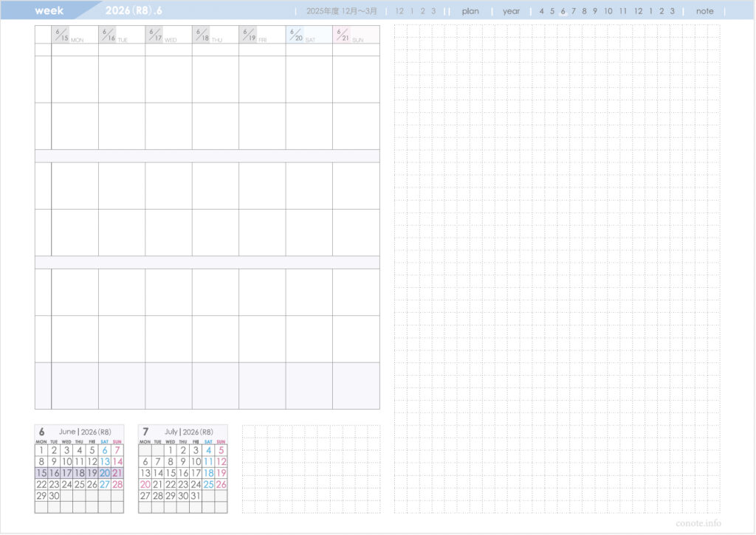Select month 6 in header navigation
The image size is (756, 535).
pyautogui.click(x=563, y=11)
